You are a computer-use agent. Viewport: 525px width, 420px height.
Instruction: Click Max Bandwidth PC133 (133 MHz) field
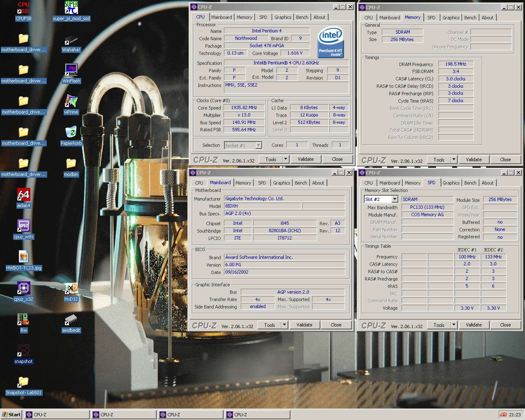click(427, 207)
